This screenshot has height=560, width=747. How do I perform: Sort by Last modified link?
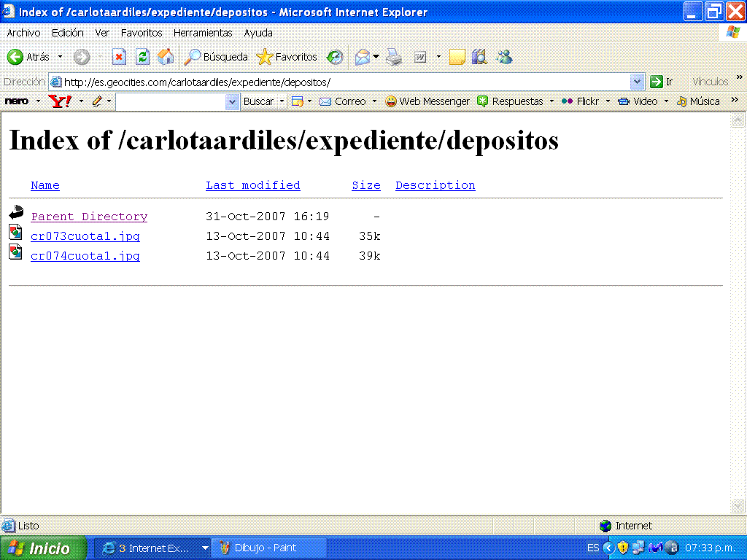(x=253, y=185)
